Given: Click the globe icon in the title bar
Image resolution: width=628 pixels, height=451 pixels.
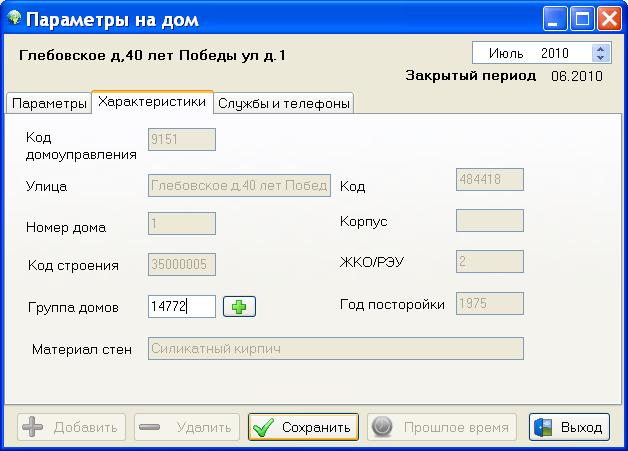Looking at the screenshot, I should 14,17.
